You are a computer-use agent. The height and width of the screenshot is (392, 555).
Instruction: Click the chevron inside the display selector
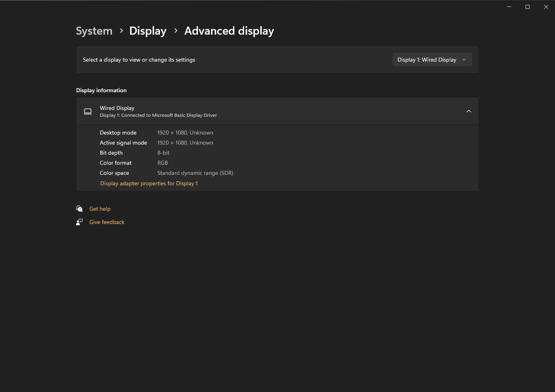464,60
